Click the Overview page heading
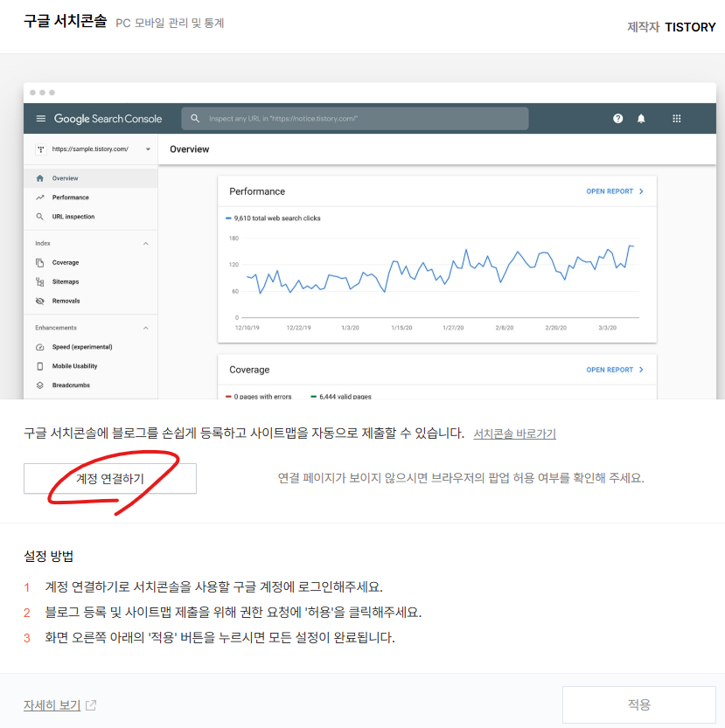The width and height of the screenshot is (725, 728). pyautogui.click(x=189, y=149)
